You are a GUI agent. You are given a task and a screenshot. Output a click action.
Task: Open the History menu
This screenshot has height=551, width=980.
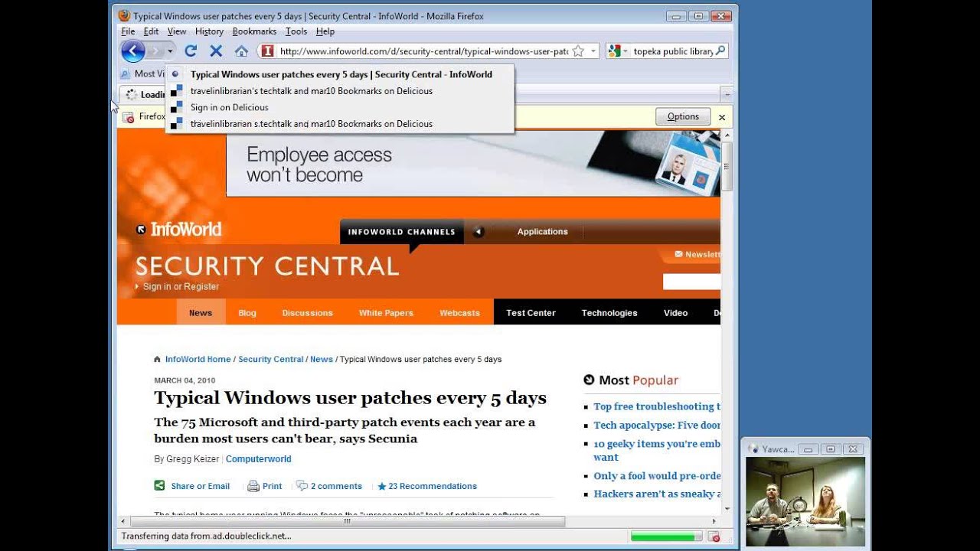coord(209,31)
